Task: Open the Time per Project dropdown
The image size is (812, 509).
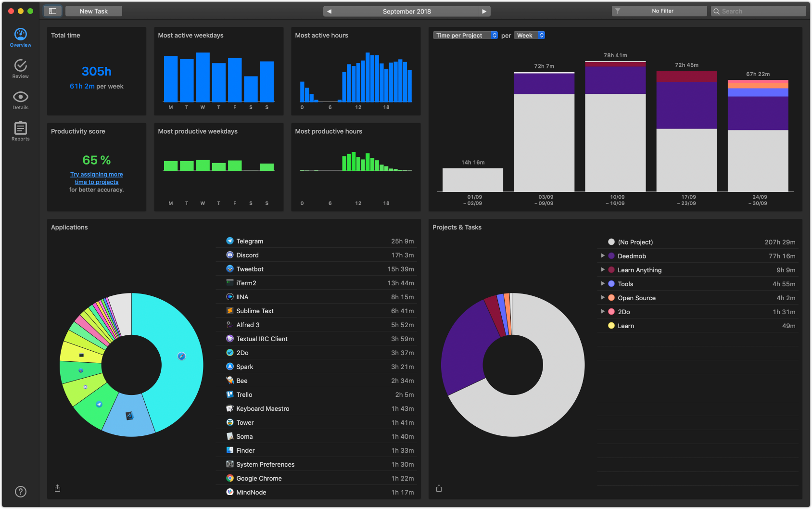Action: pos(465,35)
